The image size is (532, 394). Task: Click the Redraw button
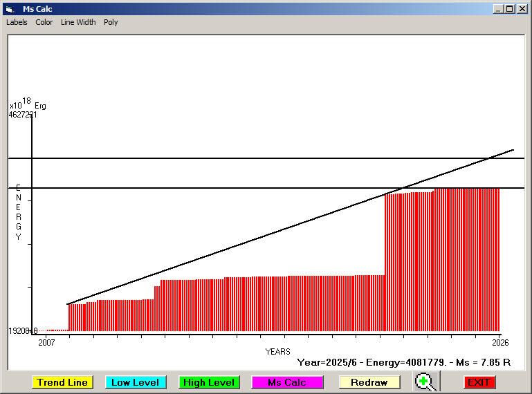tap(369, 382)
